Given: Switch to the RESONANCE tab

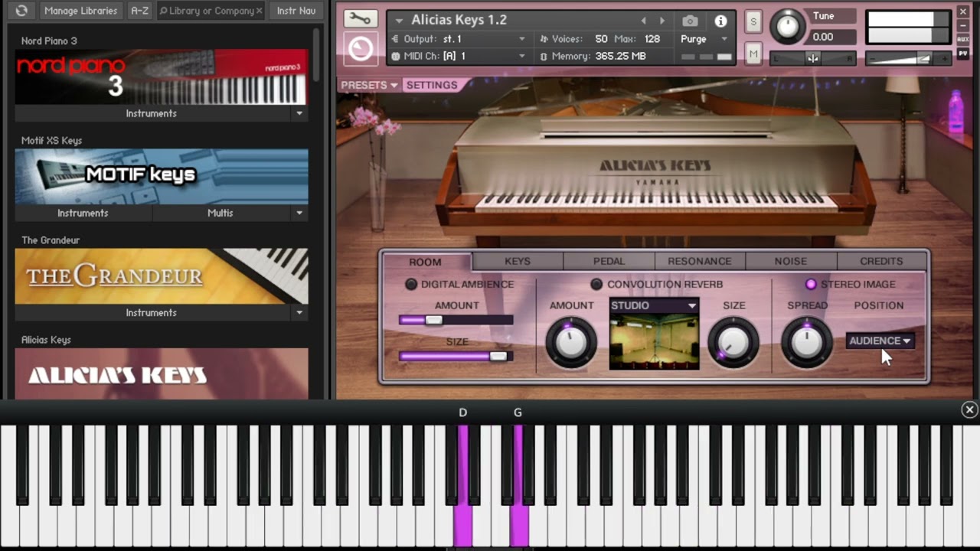Looking at the screenshot, I should tap(700, 261).
